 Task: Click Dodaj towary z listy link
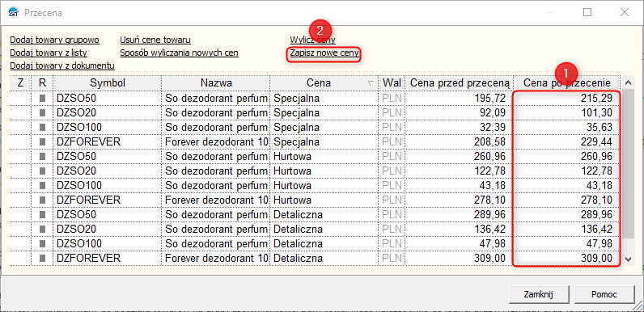pyautogui.click(x=49, y=53)
